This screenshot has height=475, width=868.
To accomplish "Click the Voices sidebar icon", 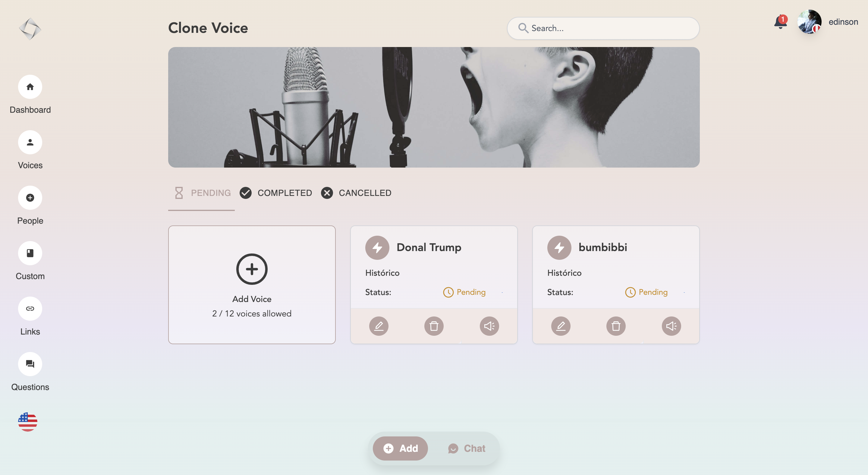I will pos(30,142).
